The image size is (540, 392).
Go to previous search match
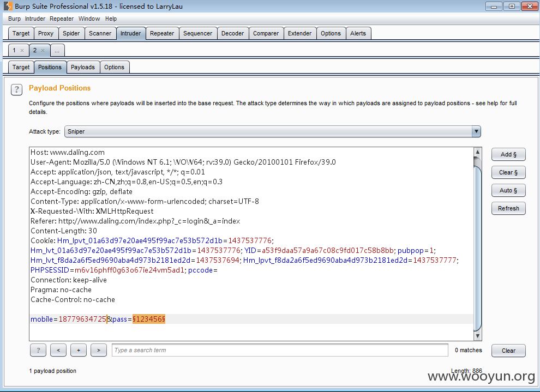click(58, 350)
